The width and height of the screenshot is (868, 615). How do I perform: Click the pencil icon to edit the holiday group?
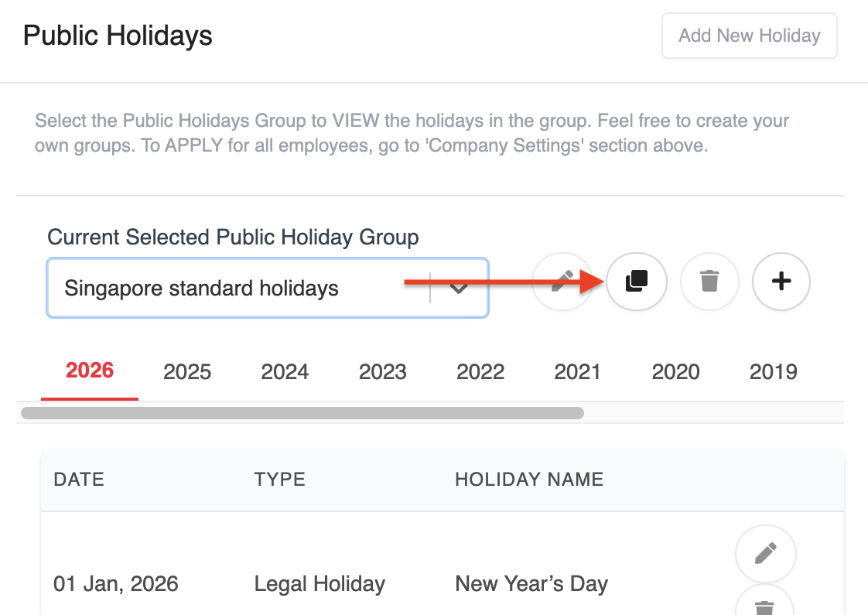coord(562,281)
